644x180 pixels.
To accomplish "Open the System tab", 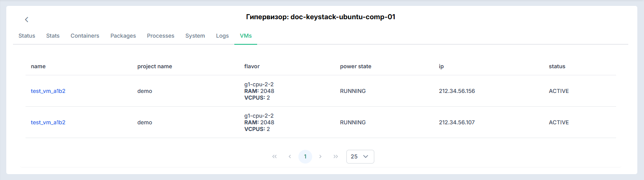I will point(195,36).
